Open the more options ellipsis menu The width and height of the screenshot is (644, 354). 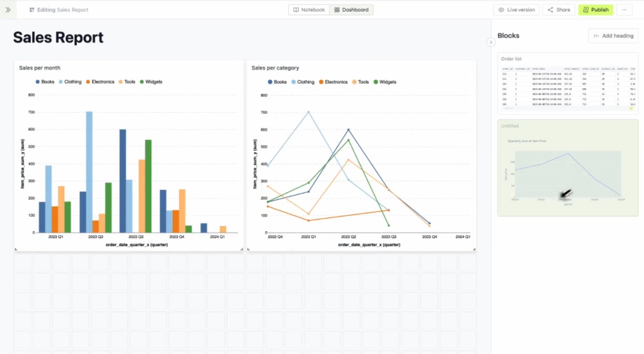(624, 10)
